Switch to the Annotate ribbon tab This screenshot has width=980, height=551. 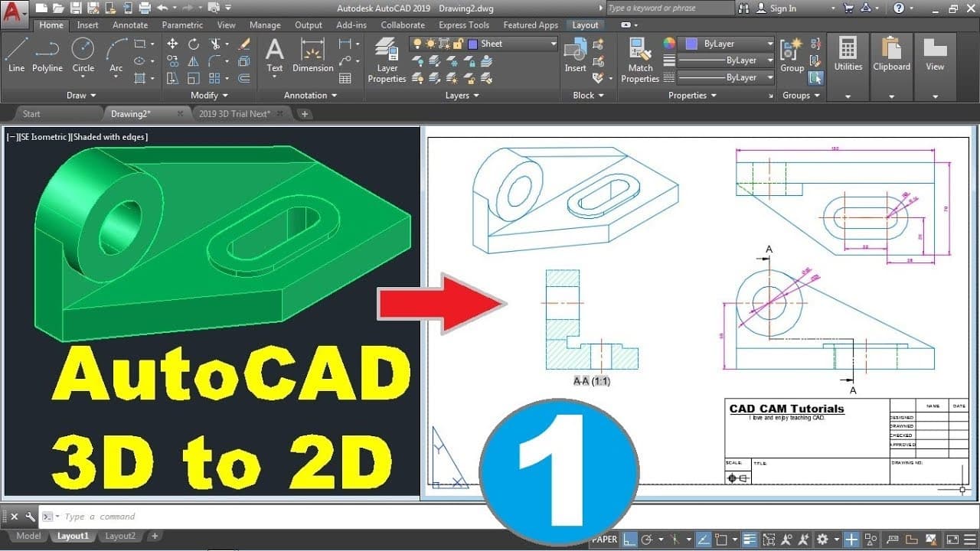130,25
